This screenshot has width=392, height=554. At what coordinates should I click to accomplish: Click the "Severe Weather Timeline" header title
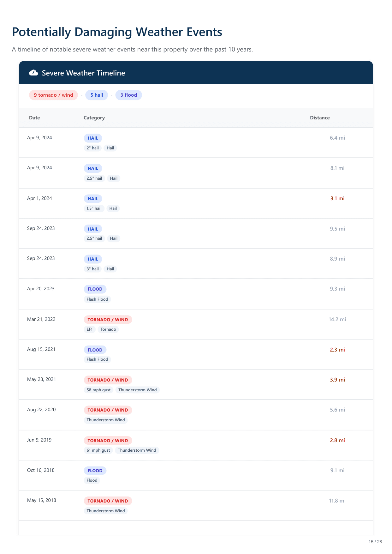(x=83, y=73)
